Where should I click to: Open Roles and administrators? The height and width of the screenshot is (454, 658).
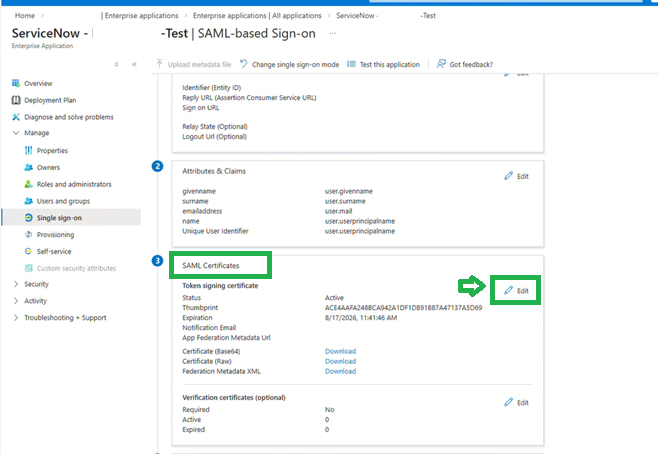(x=74, y=184)
